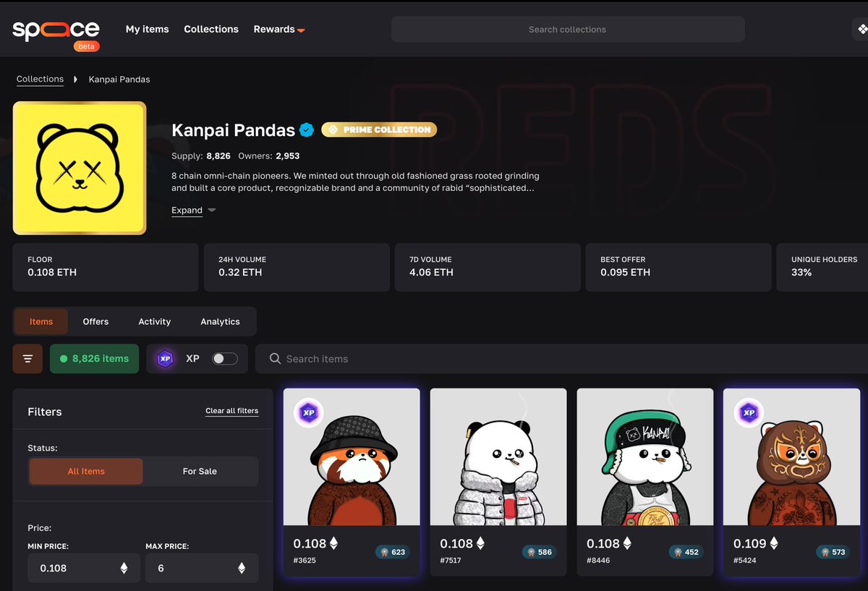Go to Collections in top navigation
The width and height of the screenshot is (868, 591).
tap(211, 29)
